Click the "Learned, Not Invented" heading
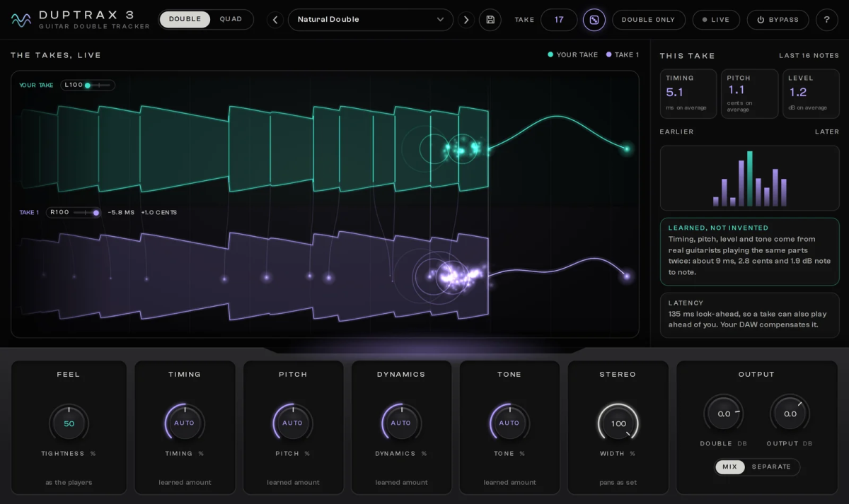Image resolution: width=849 pixels, height=504 pixels. coord(718,228)
